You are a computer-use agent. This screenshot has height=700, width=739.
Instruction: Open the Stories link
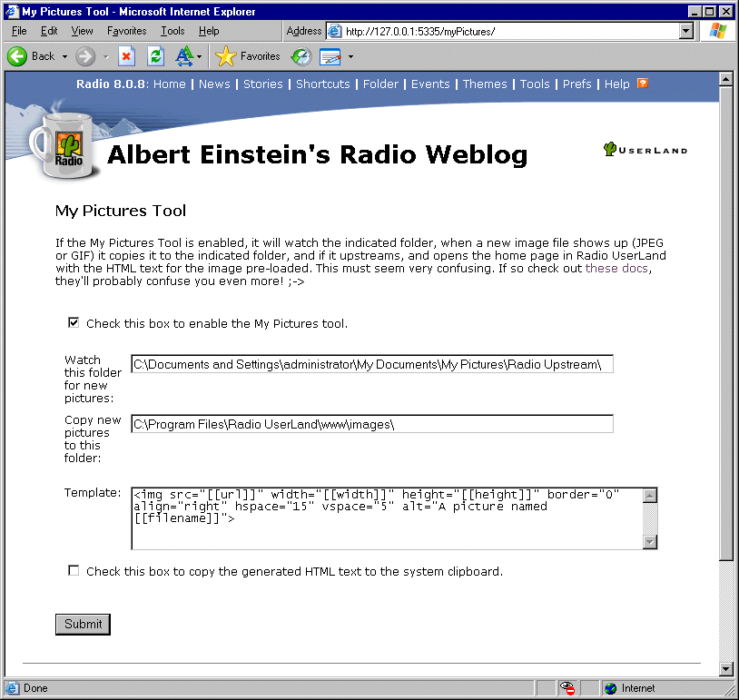point(263,84)
